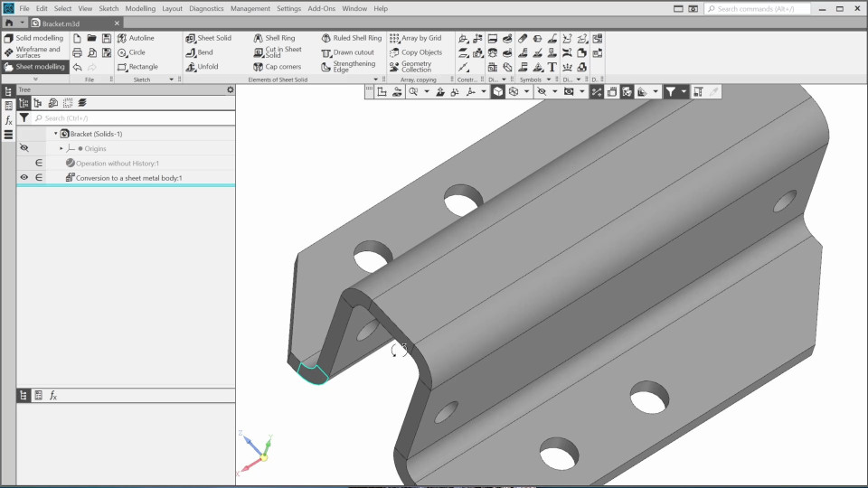Click the tree Search field
This screenshot has width=868, height=488.
[x=131, y=118]
